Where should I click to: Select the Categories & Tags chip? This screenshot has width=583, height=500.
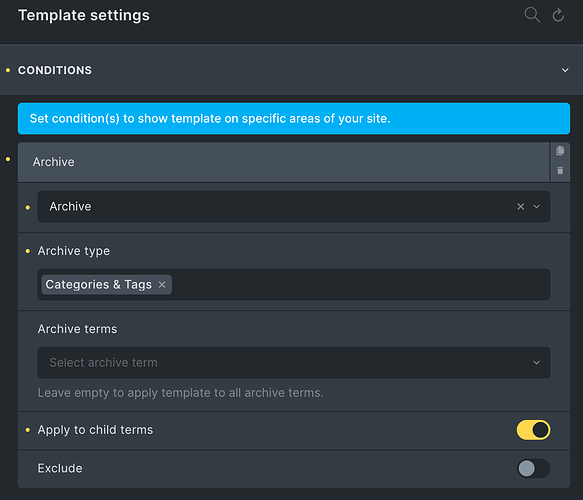[x=99, y=285]
